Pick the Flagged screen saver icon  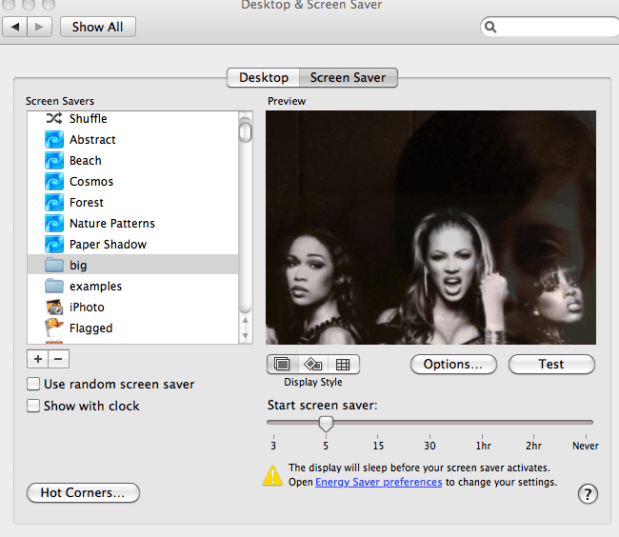tap(54, 328)
